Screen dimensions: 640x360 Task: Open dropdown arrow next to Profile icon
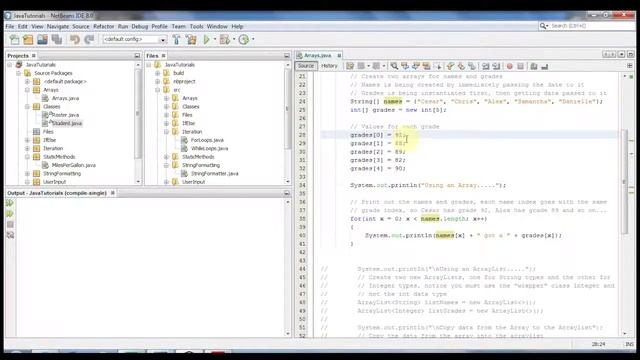pyautogui.click(x=253, y=40)
